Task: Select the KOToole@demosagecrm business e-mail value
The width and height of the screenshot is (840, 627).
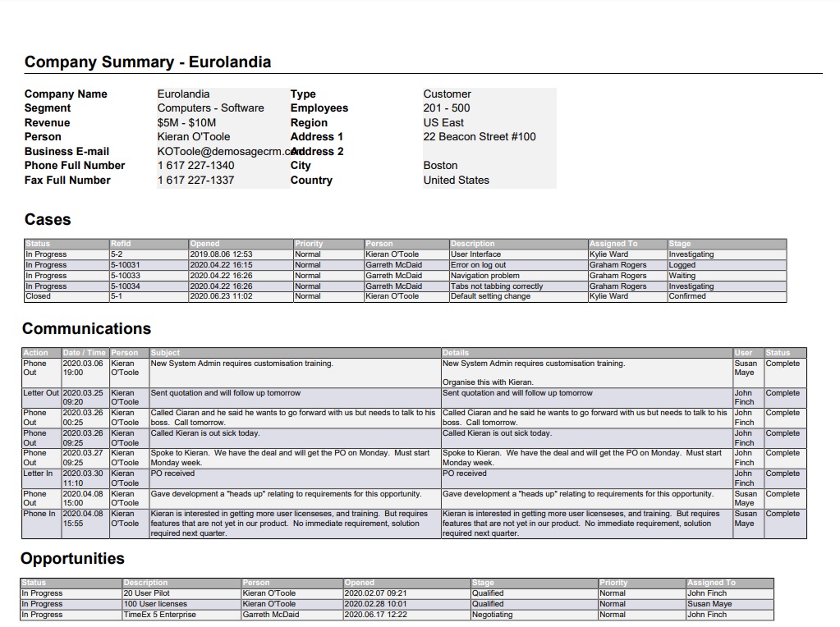Action: pyautogui.click(x=224, y=152)
